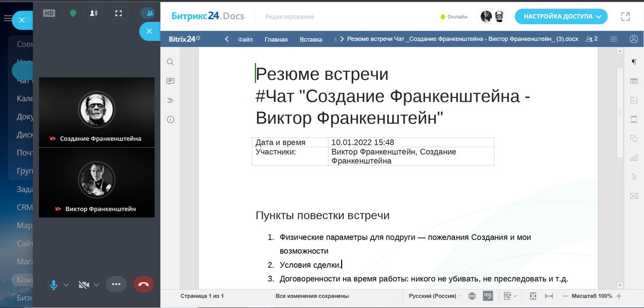Toggle the HD video quality badge
Screen dimensions: 644x308
49,14
